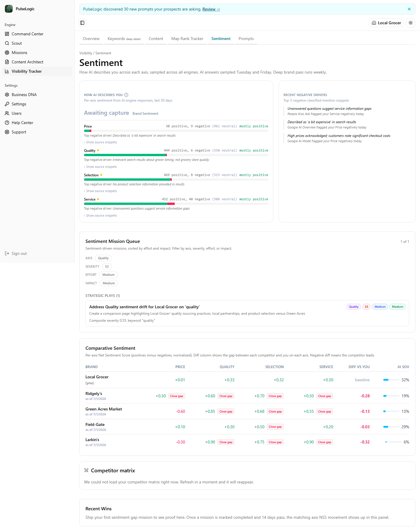Click Close gap for Ridgely's Service
Viewport: 420px width, 531px height.
[x=325, y=396]
